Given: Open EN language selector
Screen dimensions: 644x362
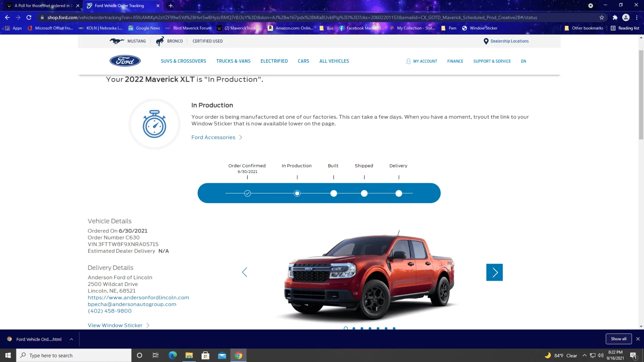Looking at the screenshot, I should tap(523, 61).
